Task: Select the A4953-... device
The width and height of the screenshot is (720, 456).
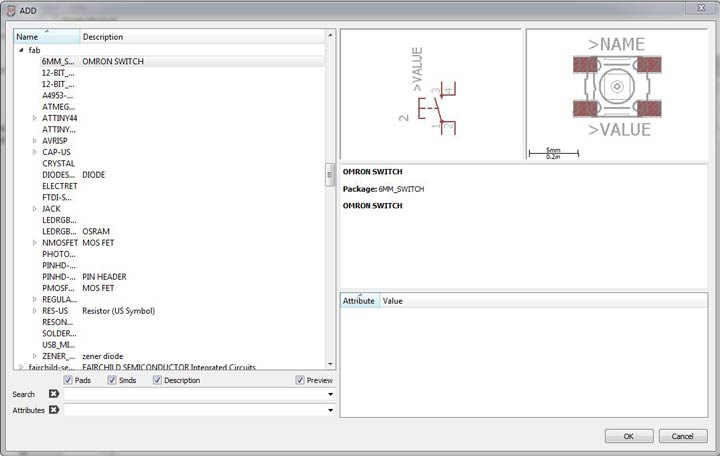Action: point(57,96)
